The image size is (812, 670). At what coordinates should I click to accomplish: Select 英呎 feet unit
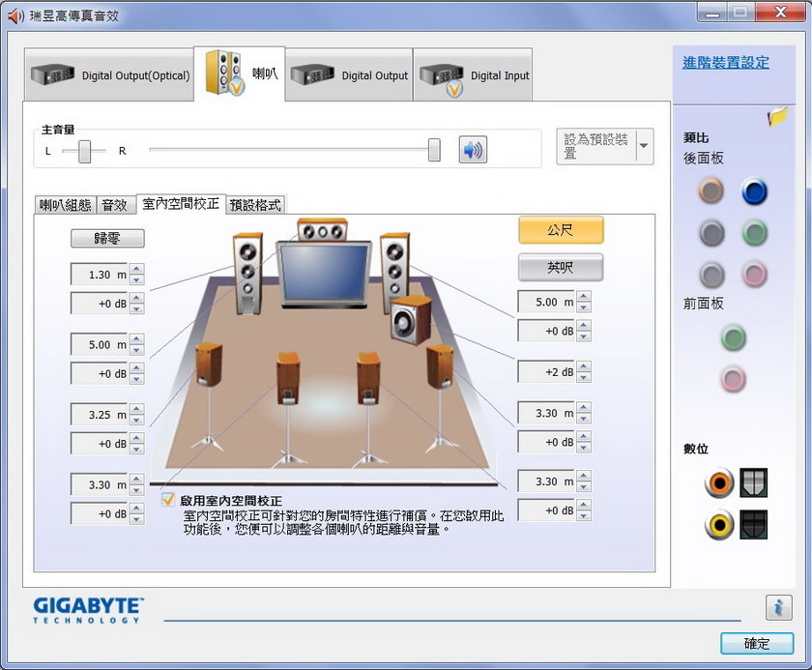pyautogui.click(x=561, y=267)
